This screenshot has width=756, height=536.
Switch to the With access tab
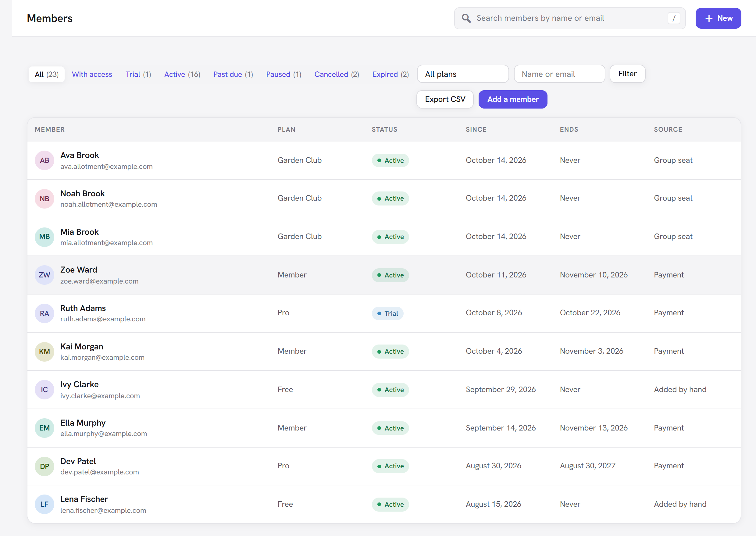point(92,74)
